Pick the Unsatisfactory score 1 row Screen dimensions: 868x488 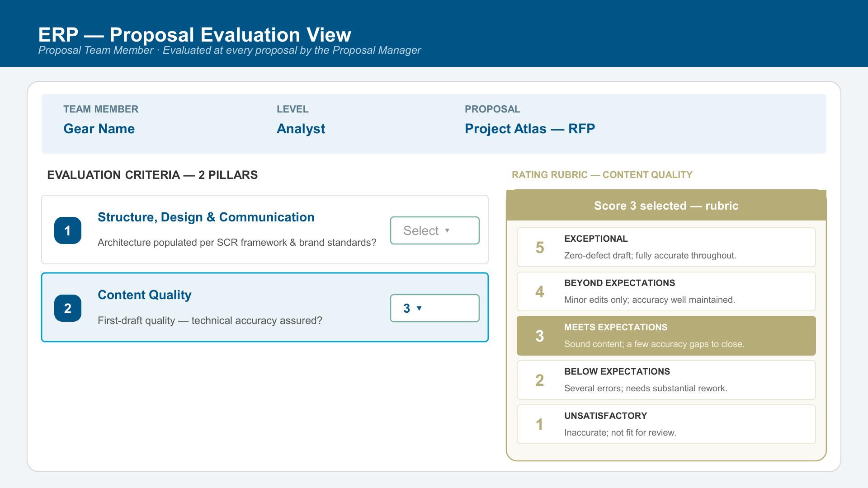tap(666, 424)
